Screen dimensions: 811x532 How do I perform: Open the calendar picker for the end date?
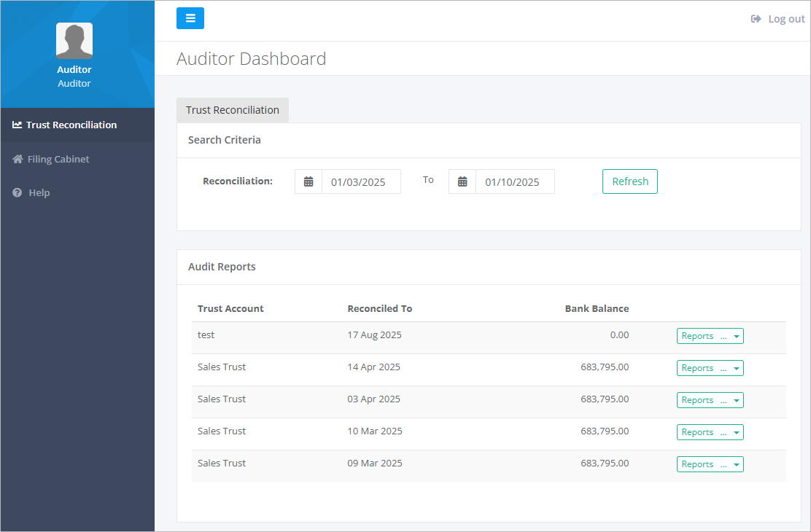pyautogui.click(x=462, y=181)
